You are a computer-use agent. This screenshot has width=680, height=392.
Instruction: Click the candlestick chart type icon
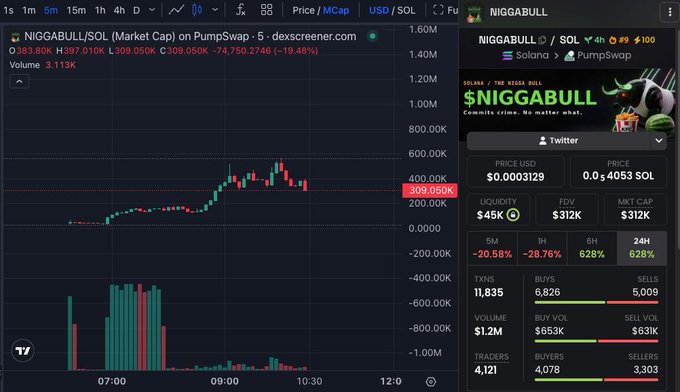pyautogui.click(x=197, y=10)
